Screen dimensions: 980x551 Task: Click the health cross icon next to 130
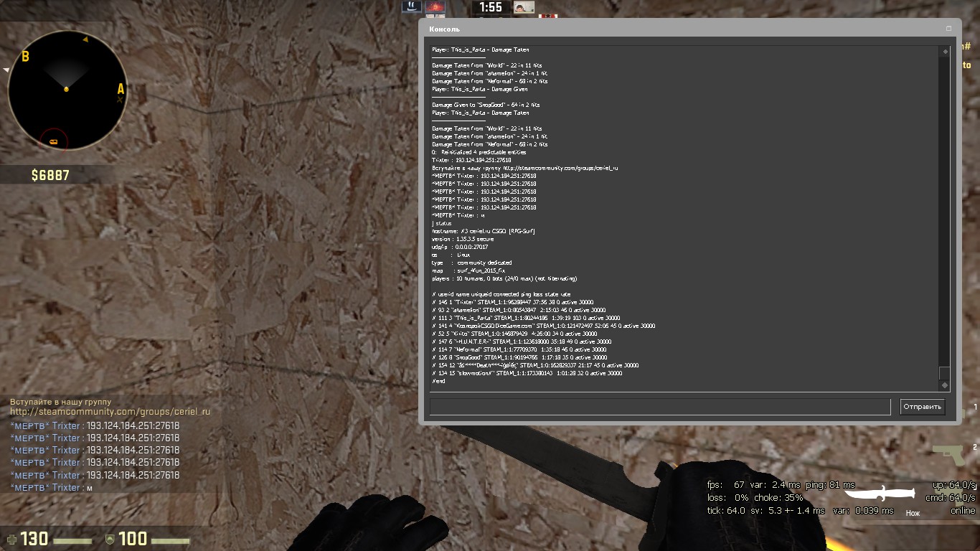pyautogui.click(x=11, y=539)
